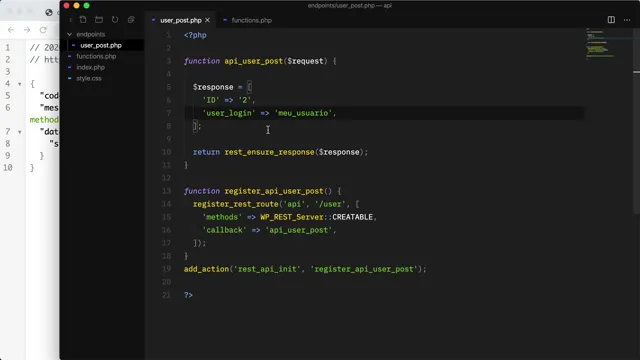The width and height of the screenshot is (640, 360).
Task: Open style.css in the file tree
Action: 89,78
